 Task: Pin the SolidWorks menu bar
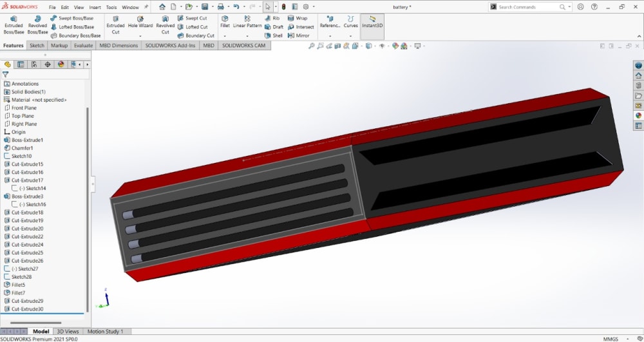[146, 7]
